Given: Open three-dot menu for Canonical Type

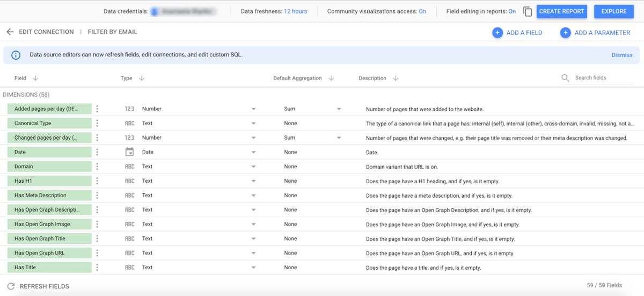Looking at the screenshot, I should coord(97,123).
